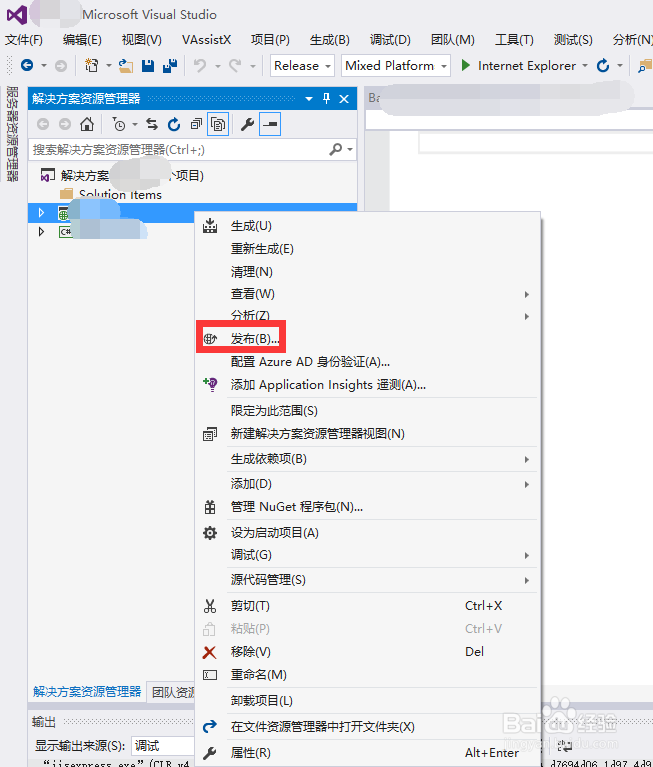Click the Forward arrow in Solution Explorer toolbar
Image resolution: width=653 pixels, height=767 pixels.
(x=65, y=124)
